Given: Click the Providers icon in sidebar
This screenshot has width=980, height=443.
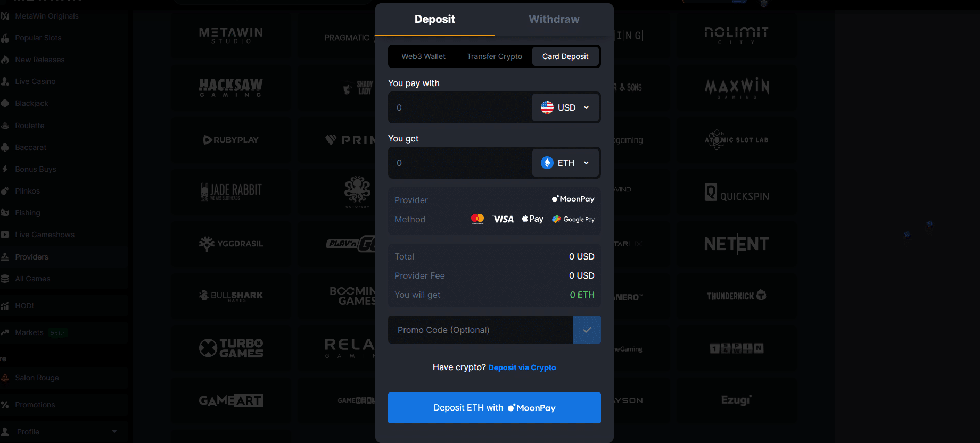Looking at the screenshot, I should 5,257.
